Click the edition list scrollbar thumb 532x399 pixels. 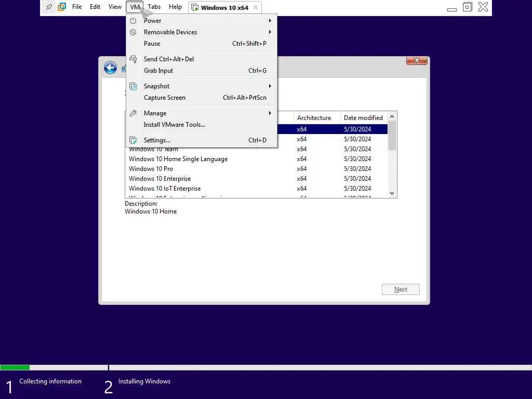[392, 136]
